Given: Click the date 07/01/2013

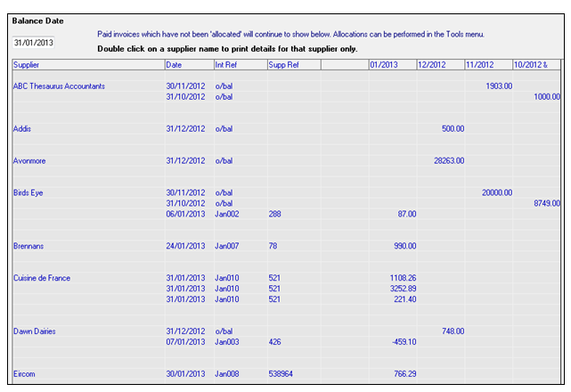Looking at the screenshot, I should pyautogui.click(x=185, y=342).
